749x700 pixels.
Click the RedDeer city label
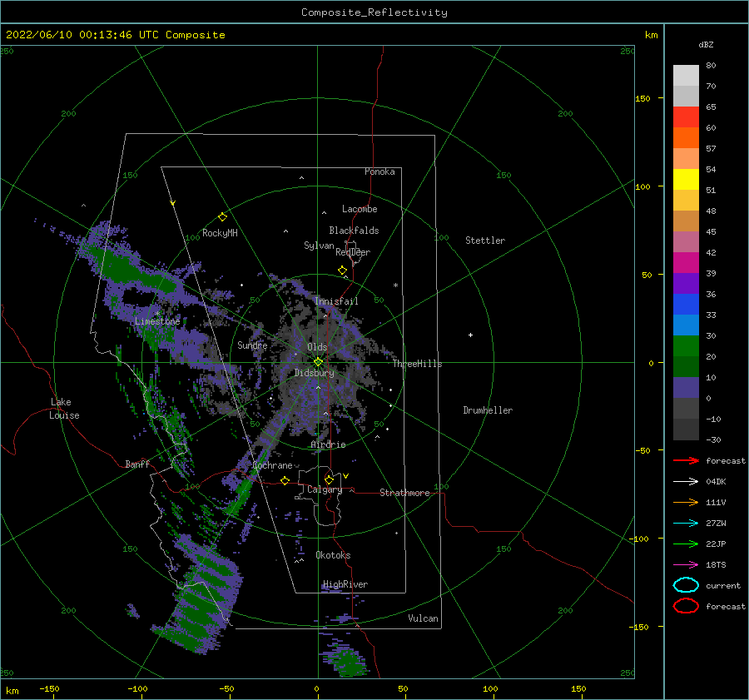pyautogui.click(x=353, y=252)
